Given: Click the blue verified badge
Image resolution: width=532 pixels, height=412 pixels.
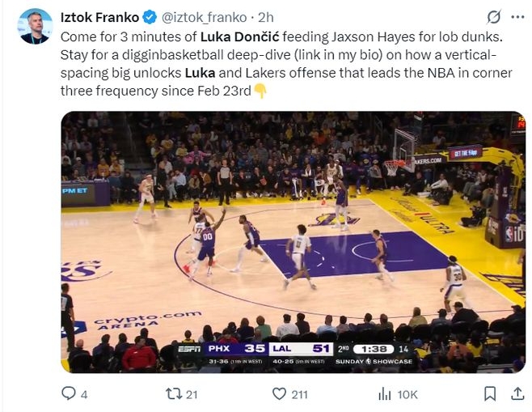Looking at the screenshot, I should point(150,17).
